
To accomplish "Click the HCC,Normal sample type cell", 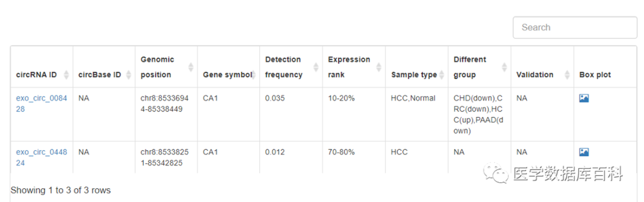I will click(413, 98).
